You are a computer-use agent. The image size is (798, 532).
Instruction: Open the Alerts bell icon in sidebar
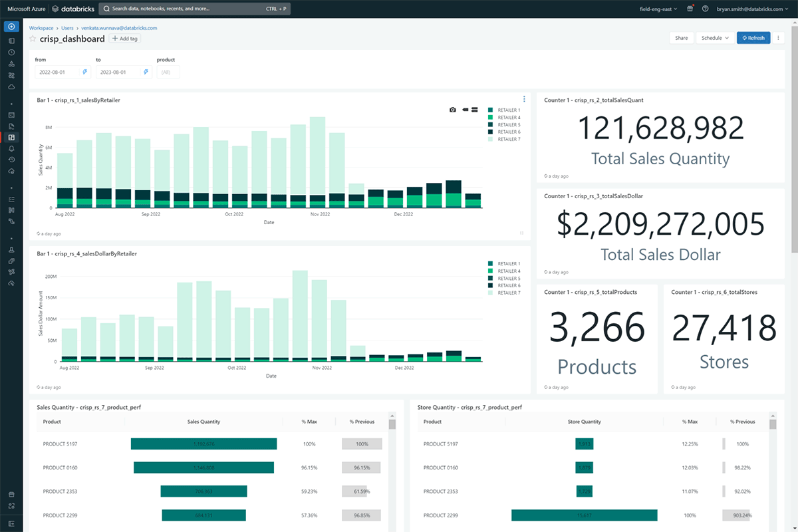(x=11, y=148)
